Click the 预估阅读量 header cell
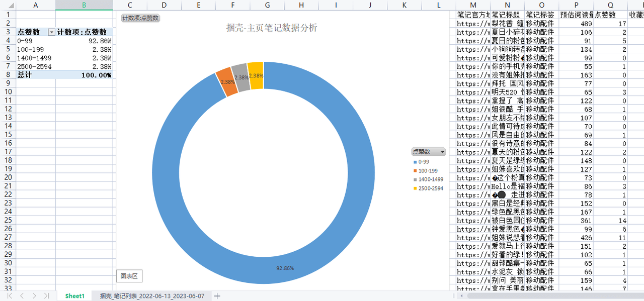The width and height of the screenshot is (644, 301). coord(576,15)
